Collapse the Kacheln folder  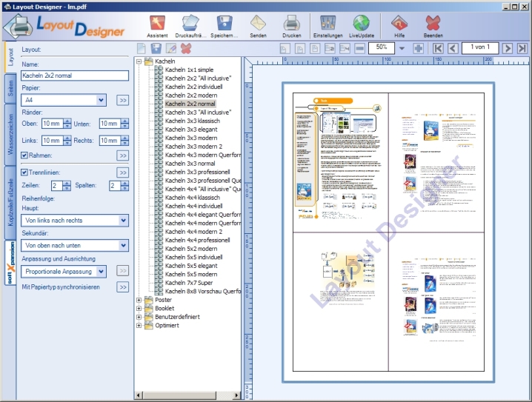139,61
